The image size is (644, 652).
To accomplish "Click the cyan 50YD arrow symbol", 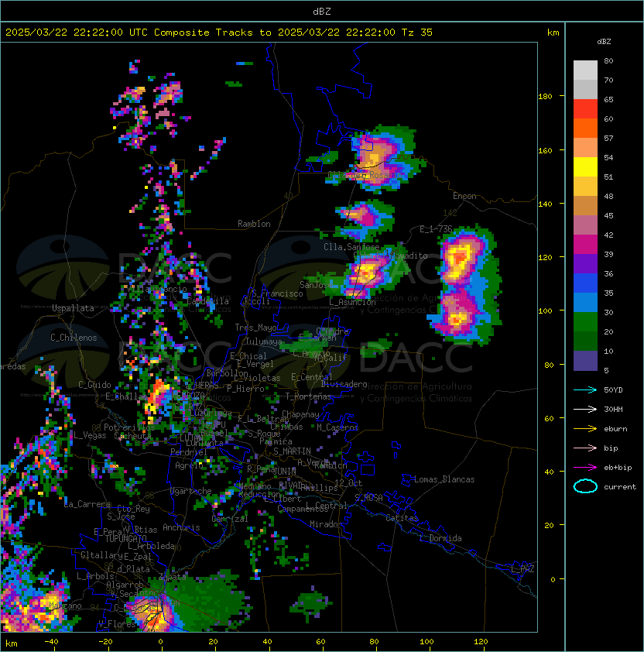I will pyautogui.click(x=585, y=390).
